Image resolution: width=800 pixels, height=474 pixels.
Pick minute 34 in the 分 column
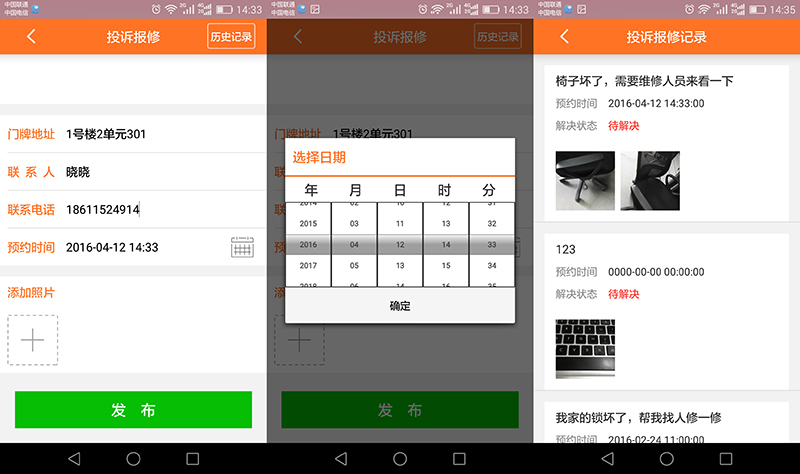pos(491,266)
